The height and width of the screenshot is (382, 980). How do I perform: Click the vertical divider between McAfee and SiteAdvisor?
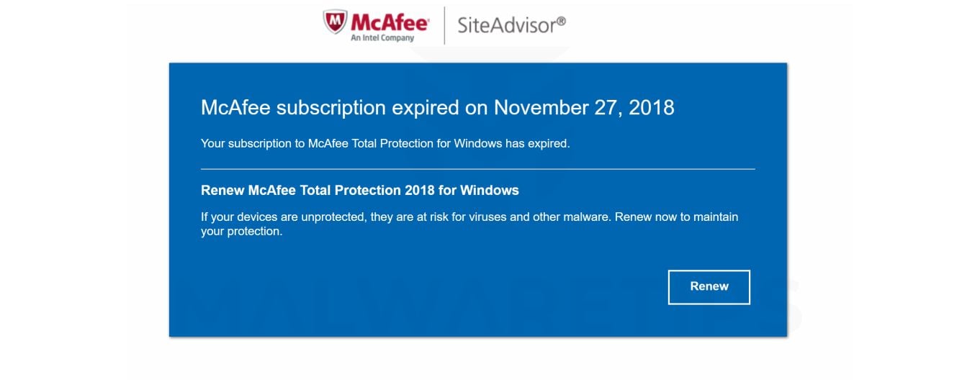(x=444, y=25)
